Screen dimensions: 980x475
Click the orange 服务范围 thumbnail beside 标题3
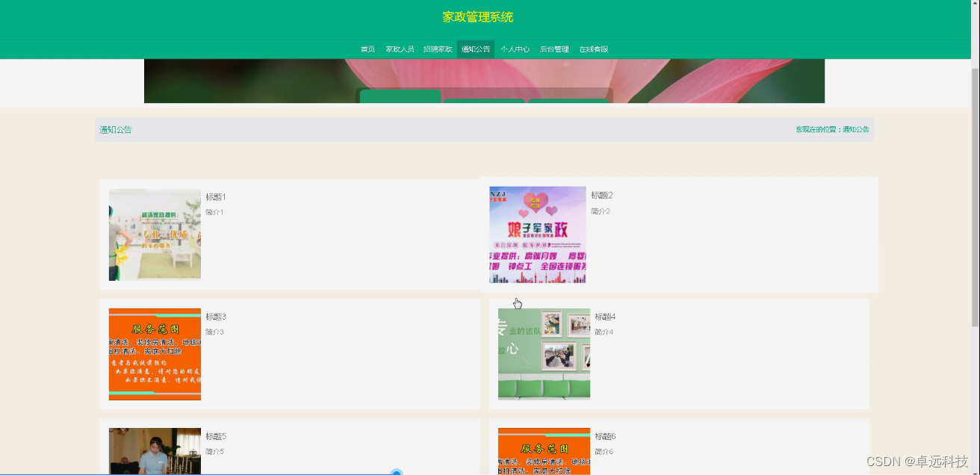154,353
